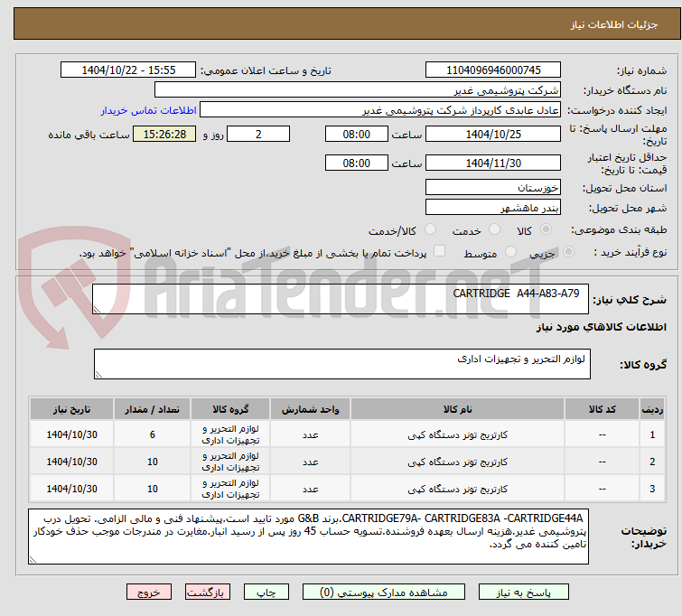The height and width of the screenshot is (616, 682).
Task: Click the buyer name field شرکت پتروشیمی غدیر
Action: click(x=358, y=90)
